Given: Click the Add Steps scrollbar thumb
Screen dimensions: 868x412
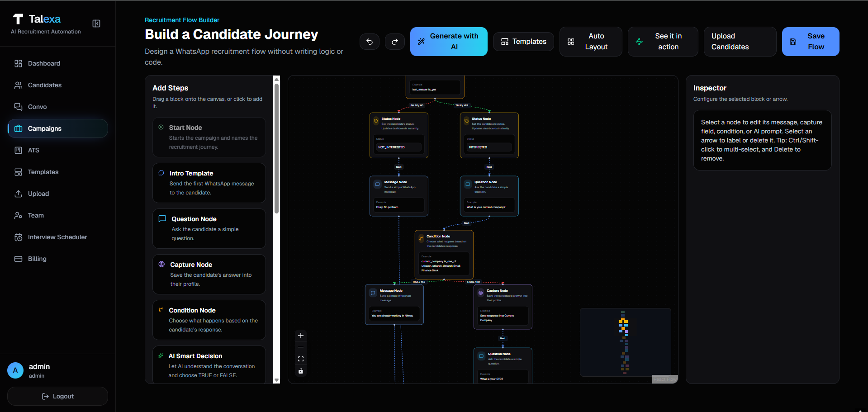Looking at the screenshot, I should (277, 148).
